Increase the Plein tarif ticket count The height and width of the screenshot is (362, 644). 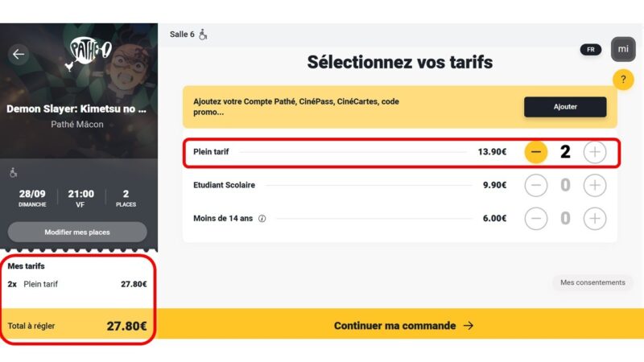point(594,152)
